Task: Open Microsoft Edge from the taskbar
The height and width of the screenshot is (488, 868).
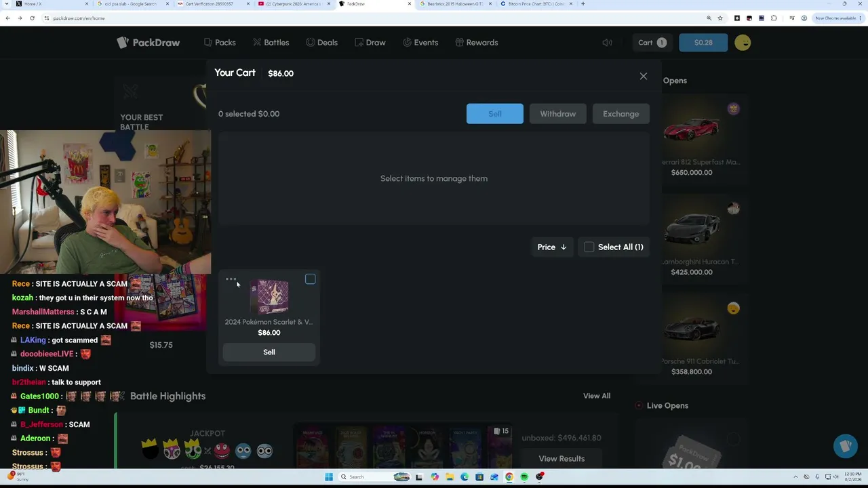Action: coord(465,477)
